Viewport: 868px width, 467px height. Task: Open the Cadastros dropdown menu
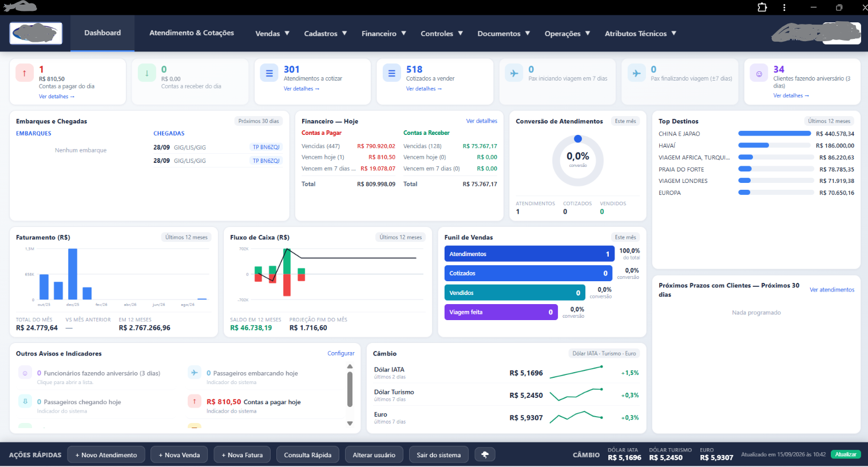(326, 33)
